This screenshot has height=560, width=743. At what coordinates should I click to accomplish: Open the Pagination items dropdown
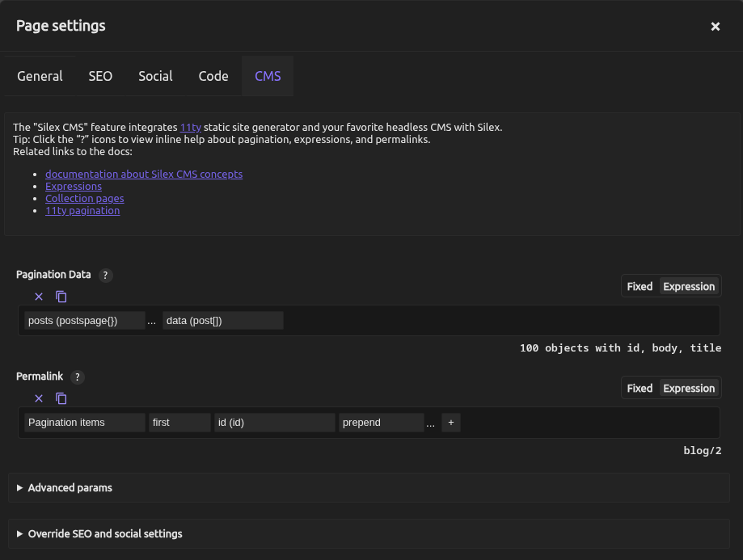[85, 423]
